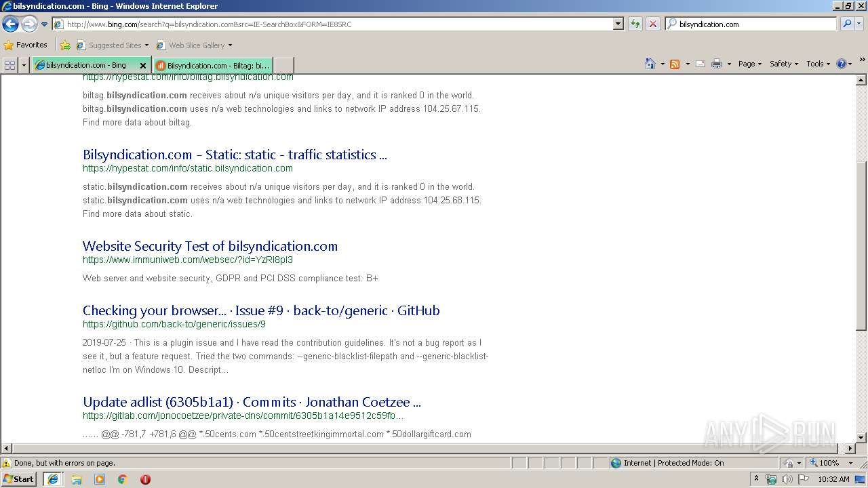This screenshot has width=868, height=488.
Task: Open Chrome from the taskbar
Action: [x=123, y=479]
